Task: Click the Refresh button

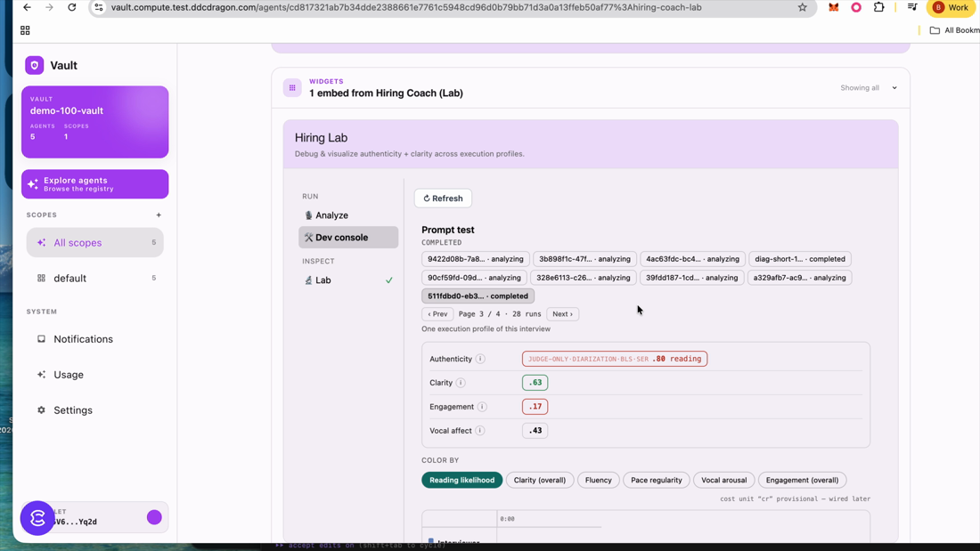Action: pos(443,199)
